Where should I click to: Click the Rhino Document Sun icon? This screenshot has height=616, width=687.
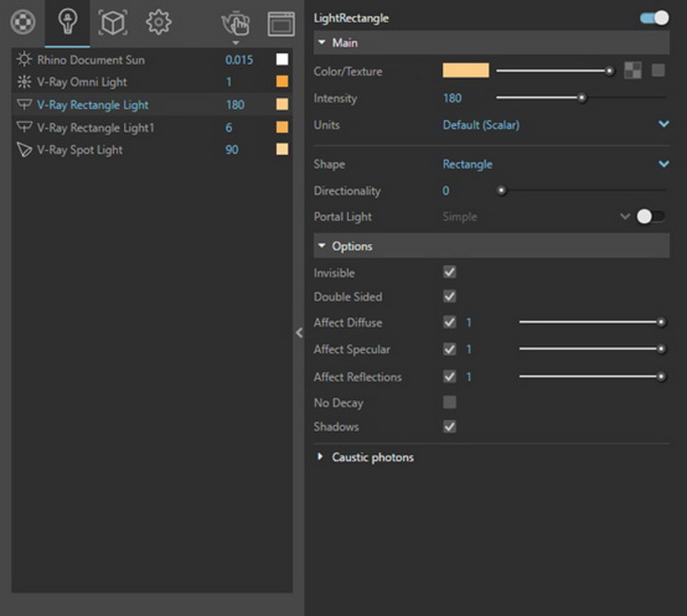click(24, 59)
